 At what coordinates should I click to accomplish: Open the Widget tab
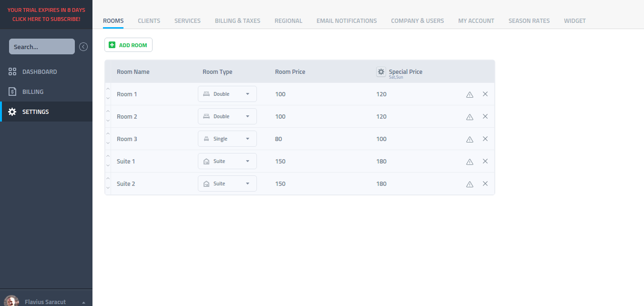tap(575, 20)
